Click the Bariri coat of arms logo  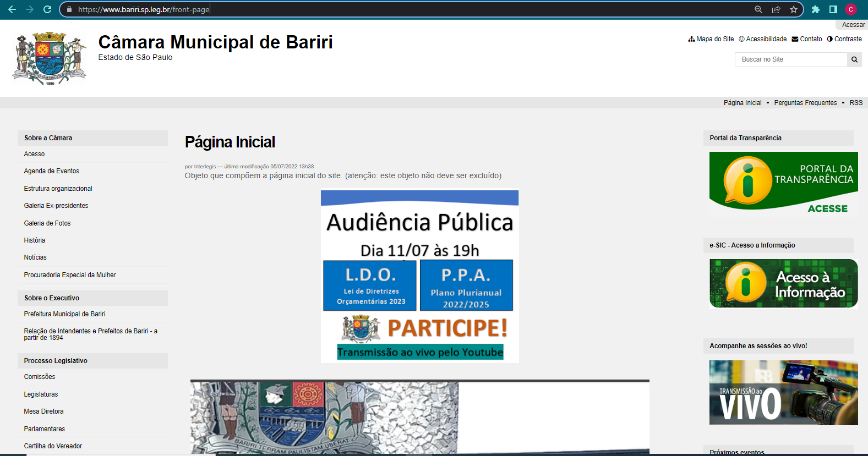(x=50, y=58)
